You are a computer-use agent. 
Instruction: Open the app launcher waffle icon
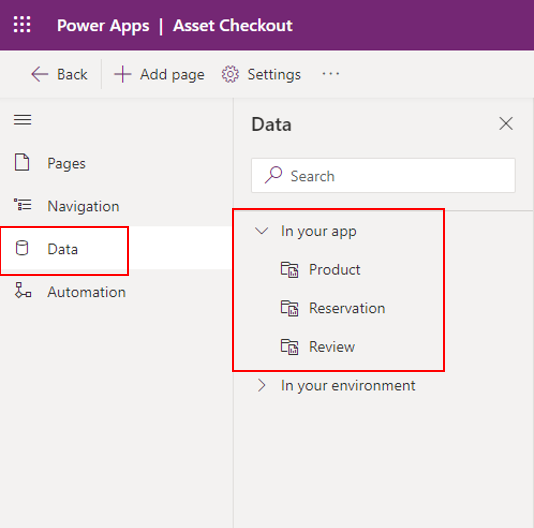click(22, 25)
